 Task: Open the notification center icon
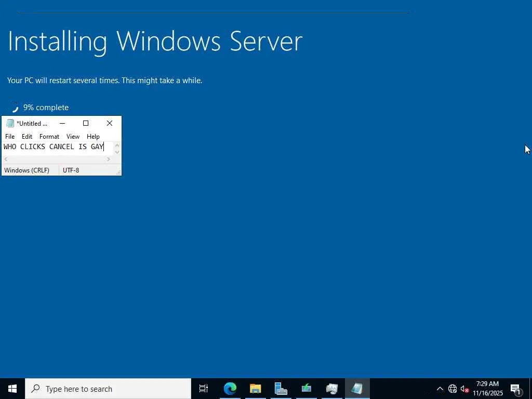point(515,389)
